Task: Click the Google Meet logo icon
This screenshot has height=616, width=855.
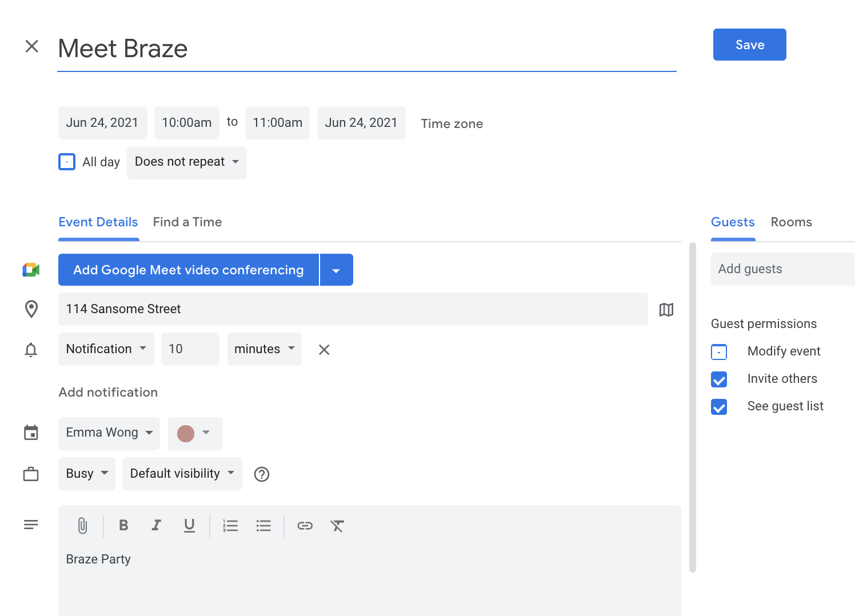Action: (31, 270)
